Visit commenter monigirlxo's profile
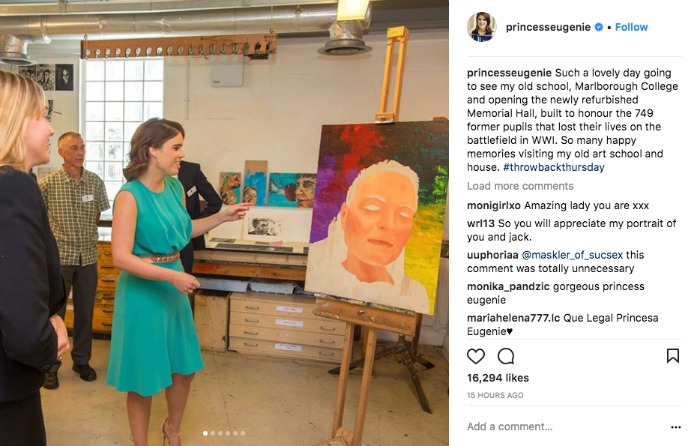Viewport: 700px width, 446px height. pos(494,206)
